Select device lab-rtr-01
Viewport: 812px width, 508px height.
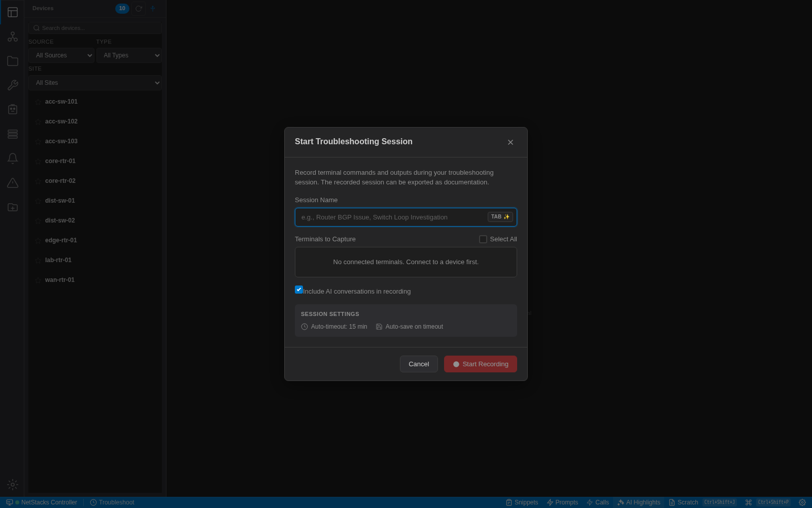tap(95, 260)
